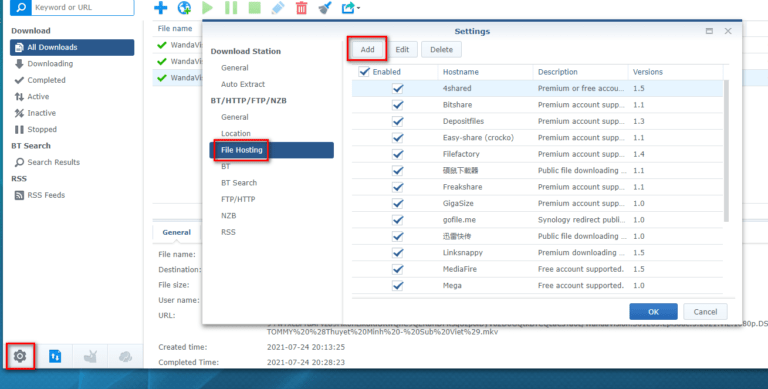Open FTP/HTTP settings page

(238, 199)
